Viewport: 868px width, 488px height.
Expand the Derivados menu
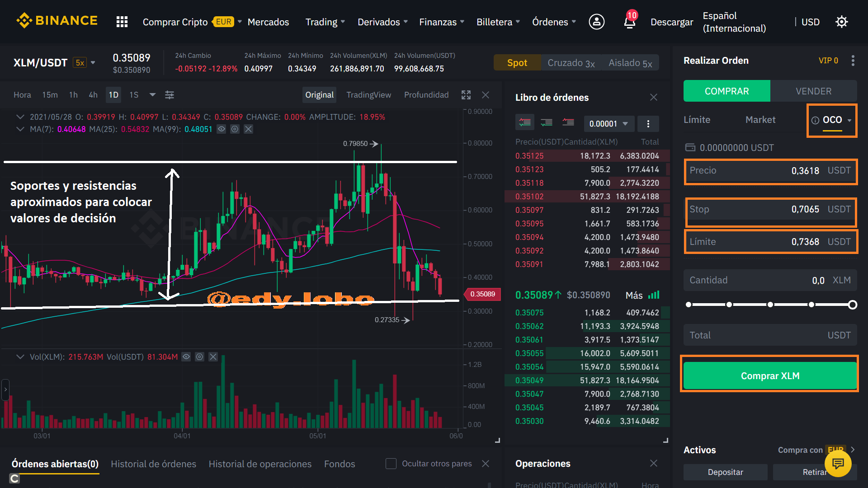tap(382, 22)
